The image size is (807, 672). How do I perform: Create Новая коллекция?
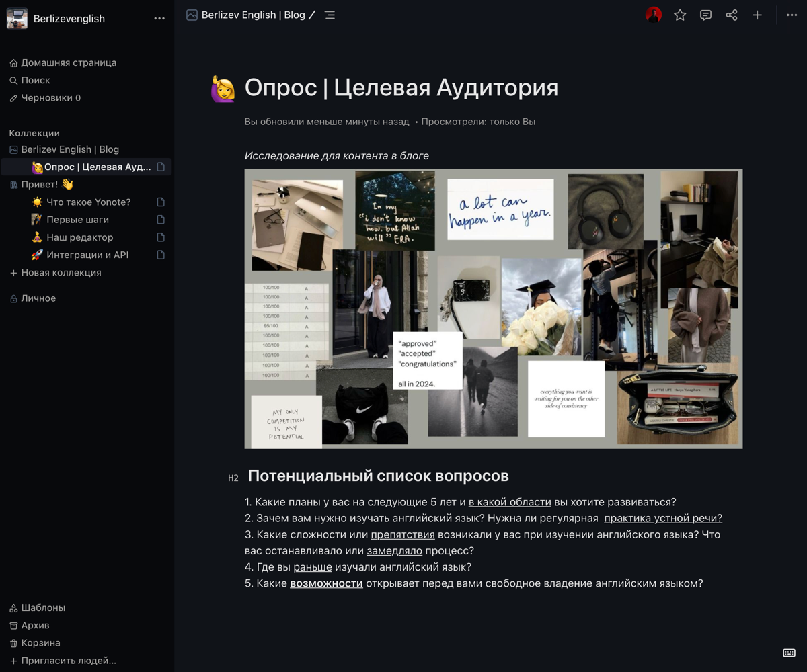55,273
